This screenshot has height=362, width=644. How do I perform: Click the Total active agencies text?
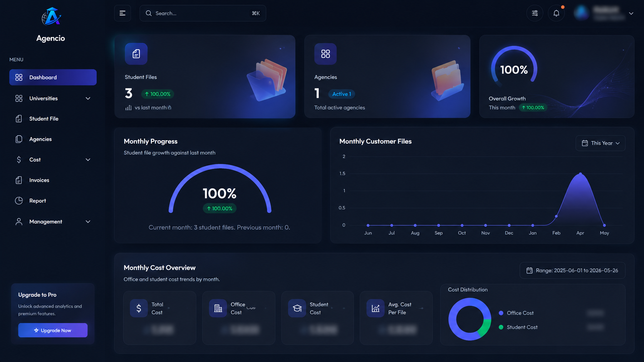click(340, 108)
